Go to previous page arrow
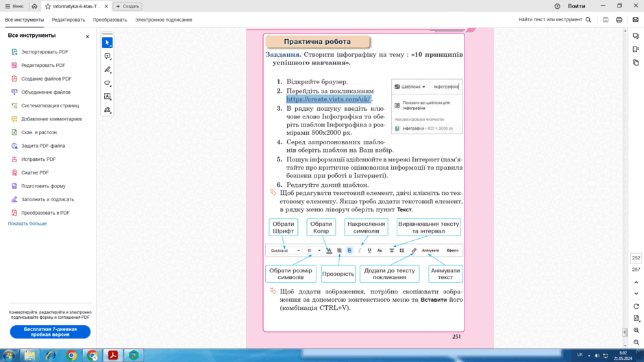Image resolution: width=644 pixels, height=362 pixels. 636,283
